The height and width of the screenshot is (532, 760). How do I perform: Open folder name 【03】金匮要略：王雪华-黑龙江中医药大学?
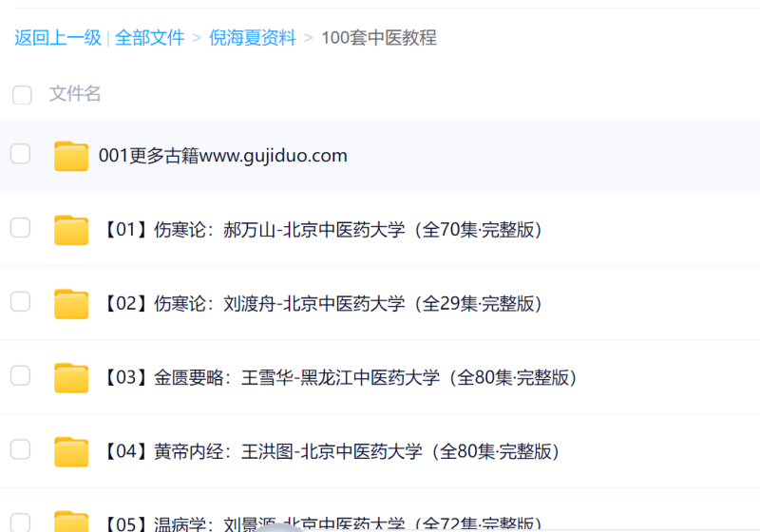(x=338, y=378)
